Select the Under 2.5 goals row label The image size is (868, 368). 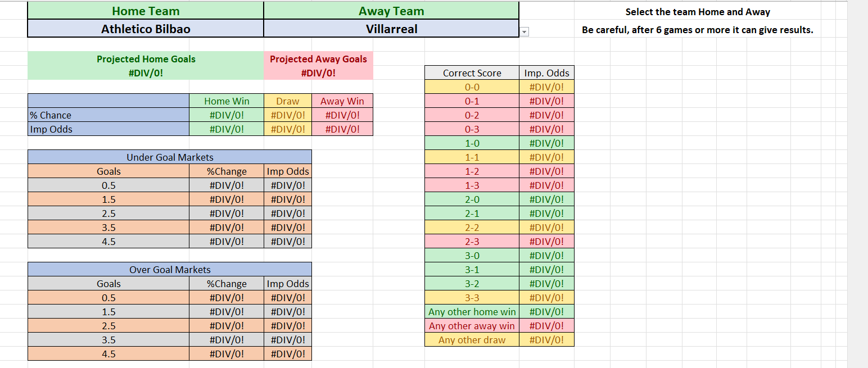pyautogui.click(x=108, y=213)
